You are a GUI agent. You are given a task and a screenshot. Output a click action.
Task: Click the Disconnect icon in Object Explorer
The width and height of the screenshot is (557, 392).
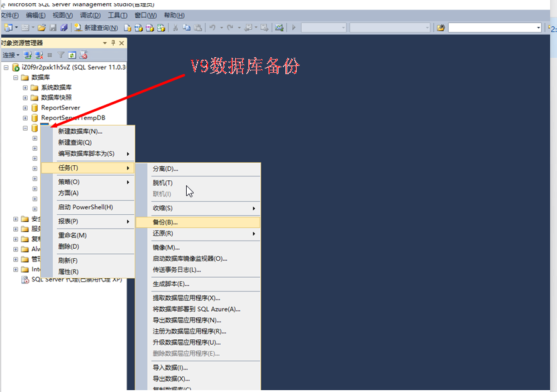click(x=38, y=55)
